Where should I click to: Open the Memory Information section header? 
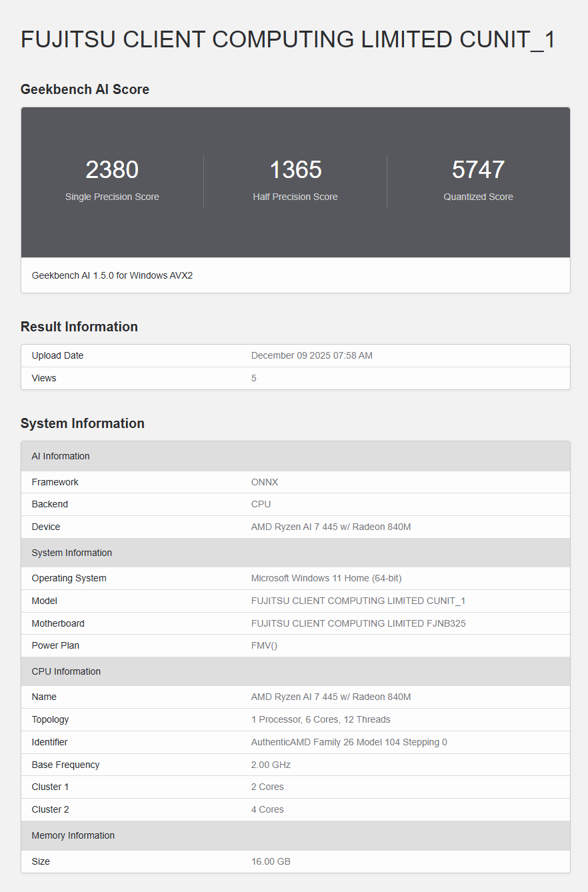point(73,835)
